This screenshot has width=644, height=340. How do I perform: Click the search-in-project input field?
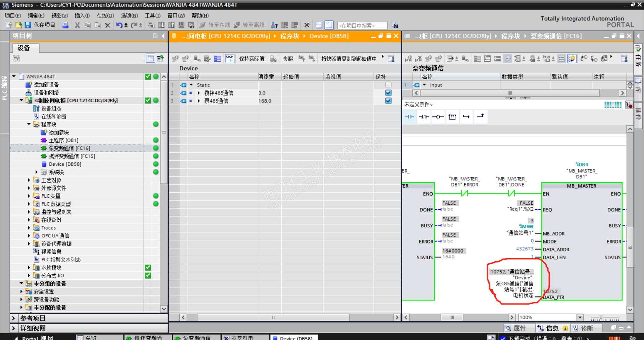(362, 25)
